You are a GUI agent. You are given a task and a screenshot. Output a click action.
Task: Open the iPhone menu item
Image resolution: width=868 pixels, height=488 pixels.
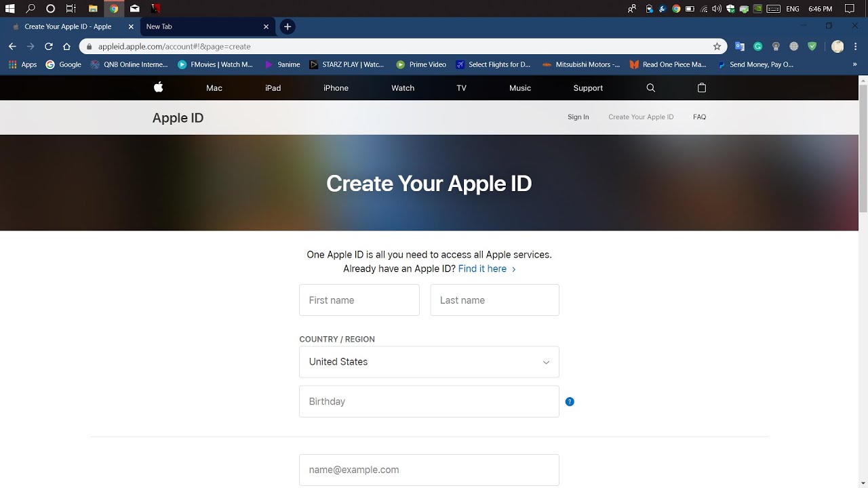click(x=336, y=87)
